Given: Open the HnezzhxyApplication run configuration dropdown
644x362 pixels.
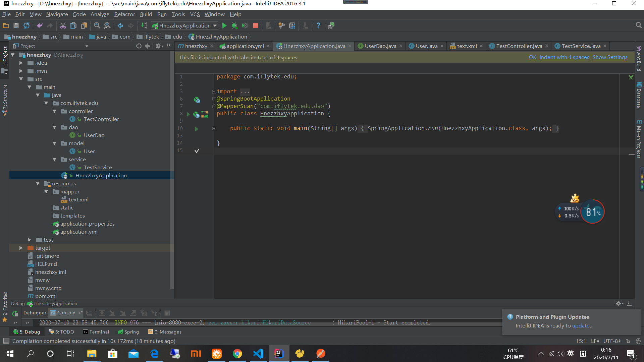Looking at the screenshot, I should click(184, 25).
